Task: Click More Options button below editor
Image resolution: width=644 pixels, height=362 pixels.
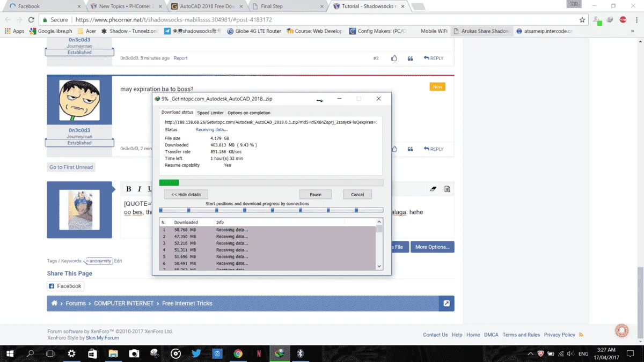Action: (433, 247)
